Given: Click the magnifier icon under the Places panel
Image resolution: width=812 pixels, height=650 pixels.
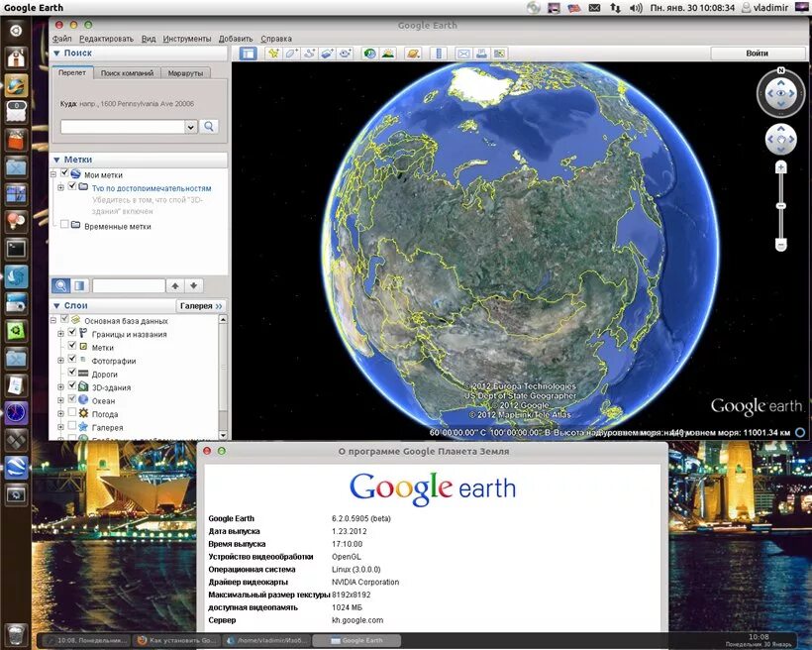Looking at the screenshot, I should point(61,285).
